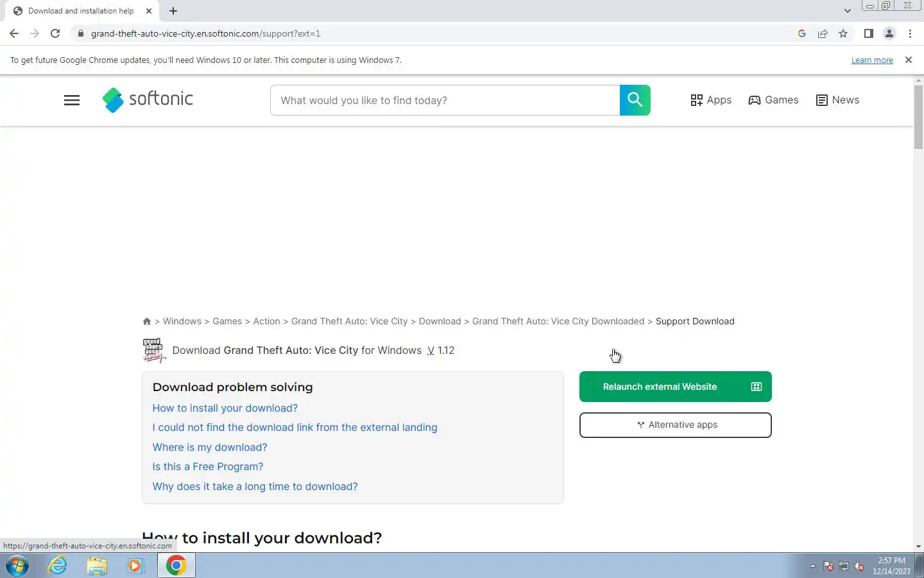
Task: Open the Chrome profile icon
Action: [889, 33]
